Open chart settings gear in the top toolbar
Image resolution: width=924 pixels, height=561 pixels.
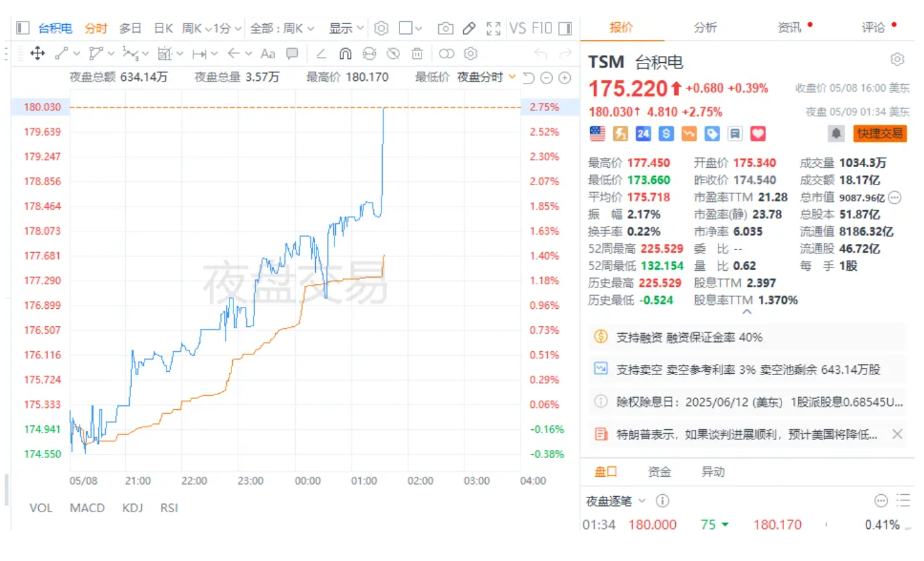pyautogui.click(x=381, y=28)
